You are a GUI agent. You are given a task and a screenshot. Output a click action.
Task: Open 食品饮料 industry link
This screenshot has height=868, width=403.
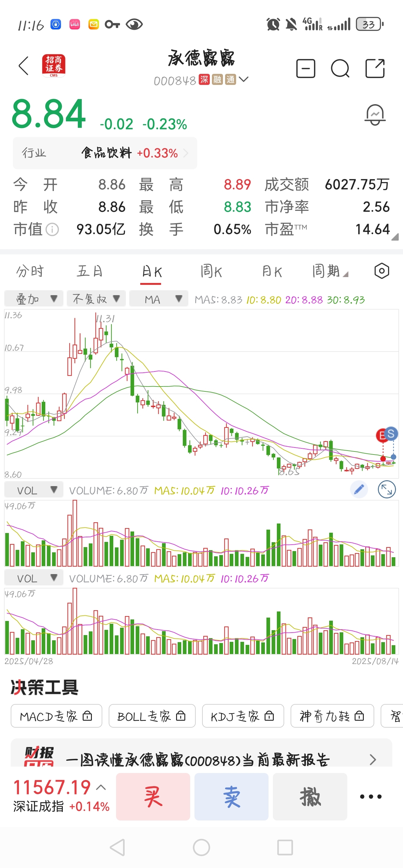[x=105, y=153]
